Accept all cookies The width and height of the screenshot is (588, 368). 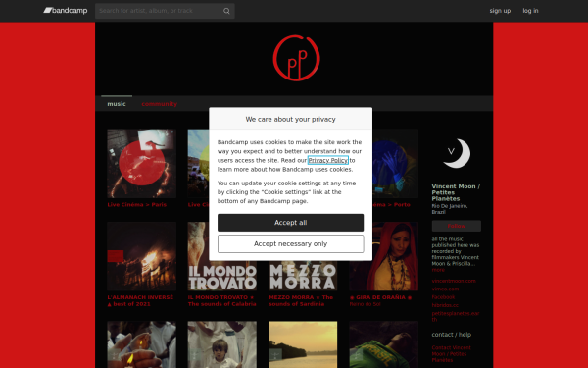(x=291, y=223)
